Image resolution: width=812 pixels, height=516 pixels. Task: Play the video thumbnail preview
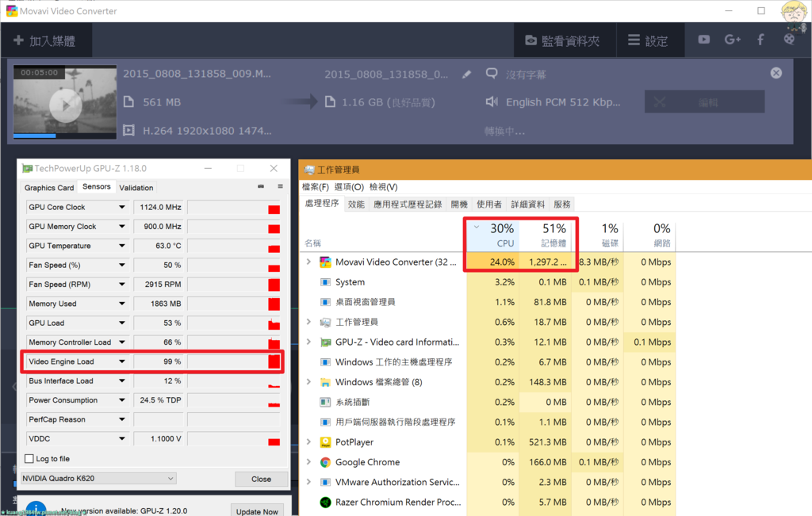point(65,105)
